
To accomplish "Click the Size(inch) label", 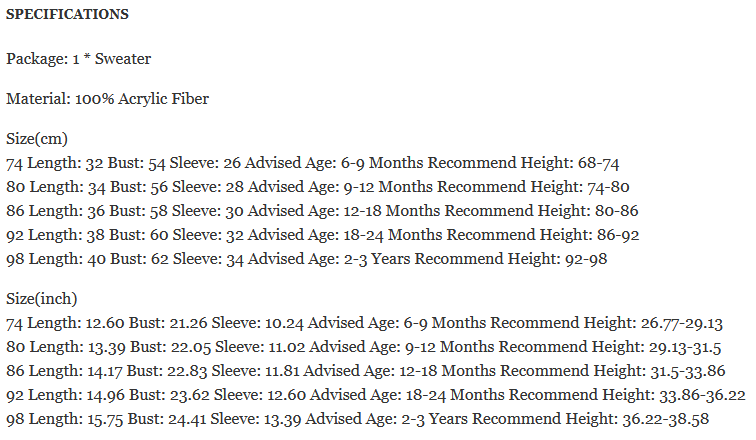I will pos(42,299).
